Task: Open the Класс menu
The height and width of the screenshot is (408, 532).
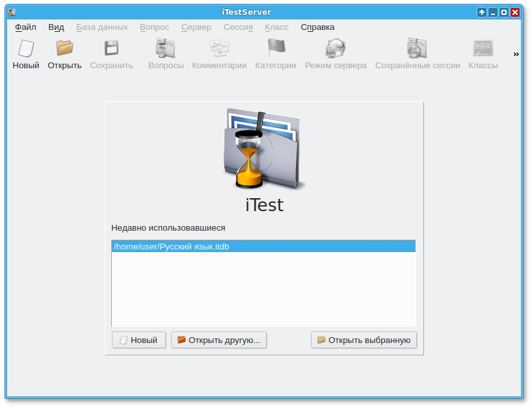Action: (276, 27)
